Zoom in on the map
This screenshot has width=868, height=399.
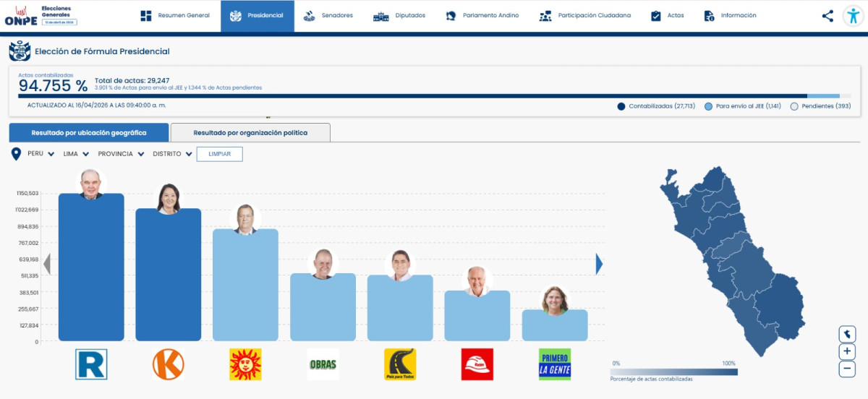point(846,351)
